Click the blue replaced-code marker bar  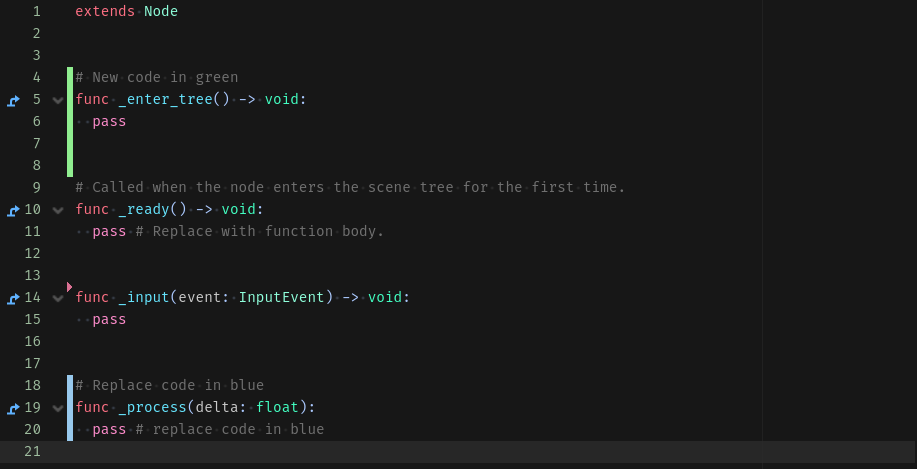[70, 408]
